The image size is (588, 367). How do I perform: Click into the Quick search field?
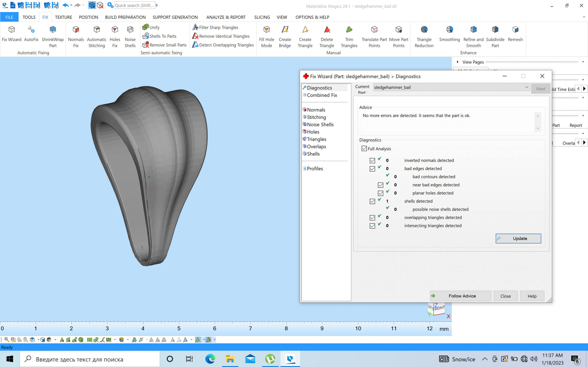134,5
